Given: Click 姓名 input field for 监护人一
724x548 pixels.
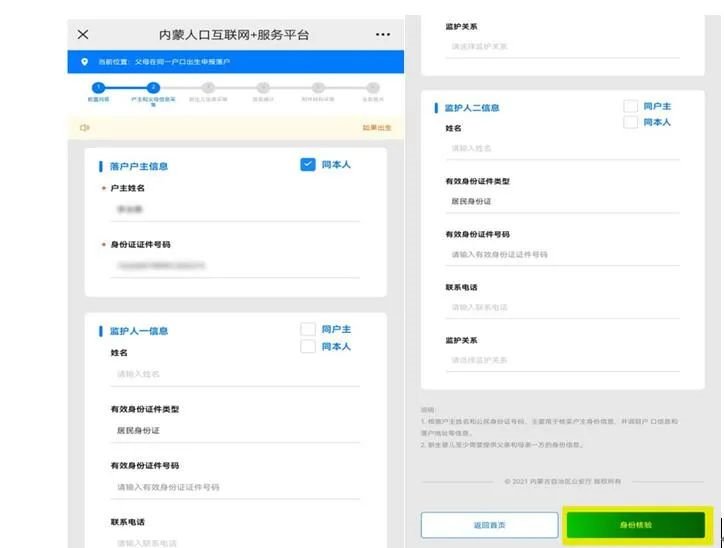Looking at the screenshot, I should pos(235,374).
